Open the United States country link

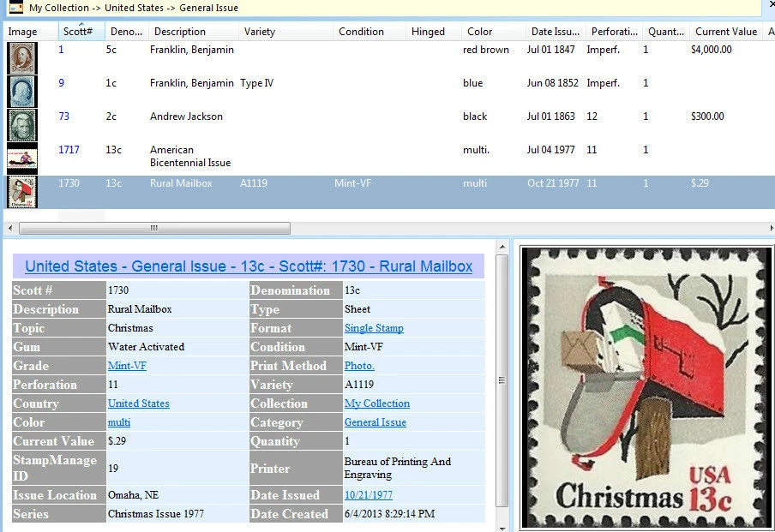(x=138, y=403)
